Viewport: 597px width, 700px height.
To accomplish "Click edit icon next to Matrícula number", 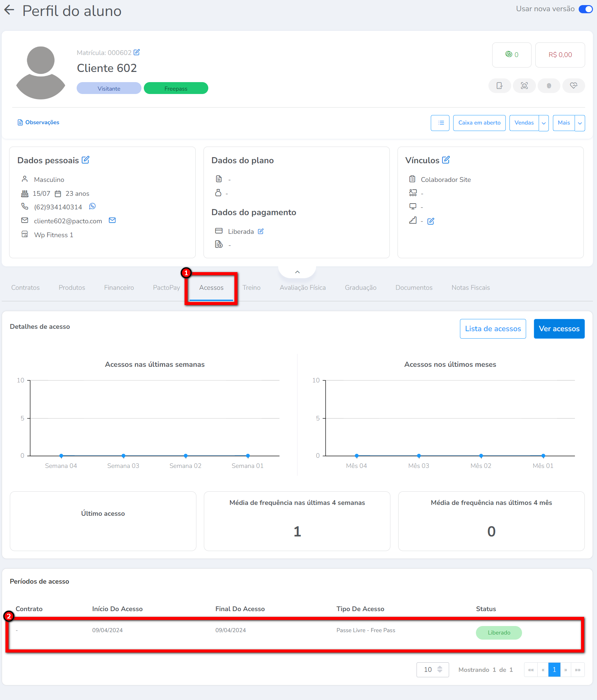I will coord(137,52).
